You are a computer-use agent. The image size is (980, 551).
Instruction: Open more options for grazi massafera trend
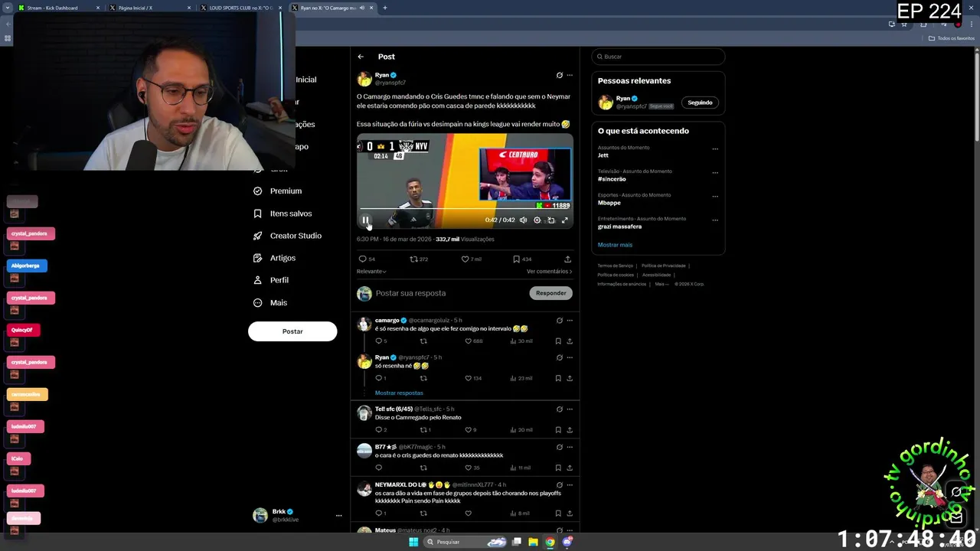(715, 220)
